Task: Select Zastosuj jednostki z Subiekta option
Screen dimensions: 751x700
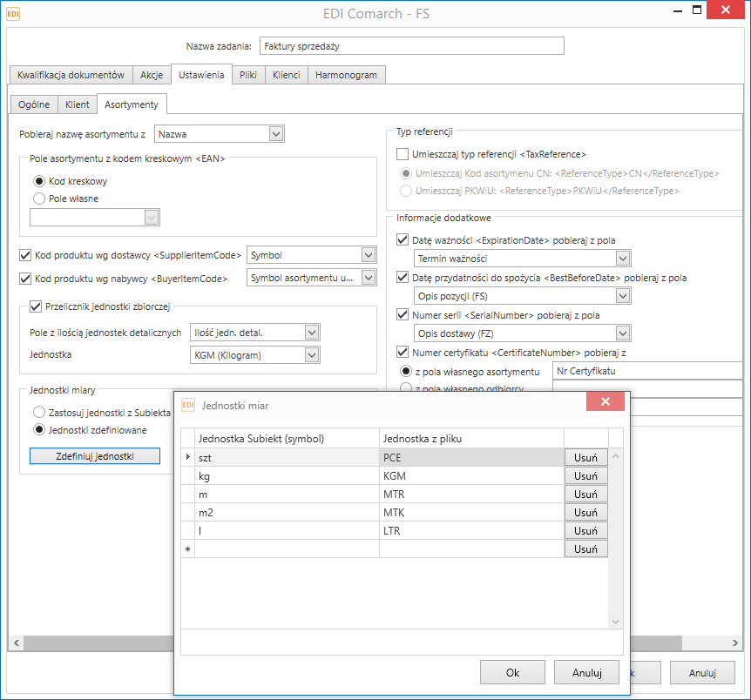Action: tap(39, 412)
